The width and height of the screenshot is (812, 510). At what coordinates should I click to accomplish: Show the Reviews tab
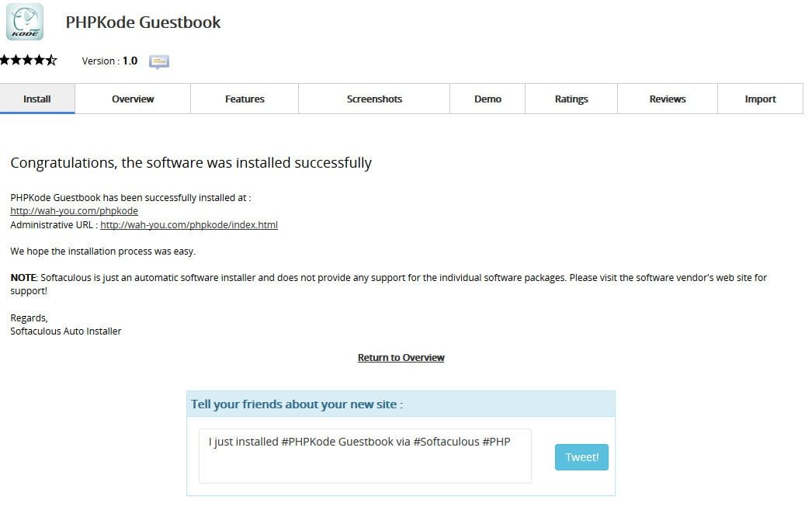[668, 99]
